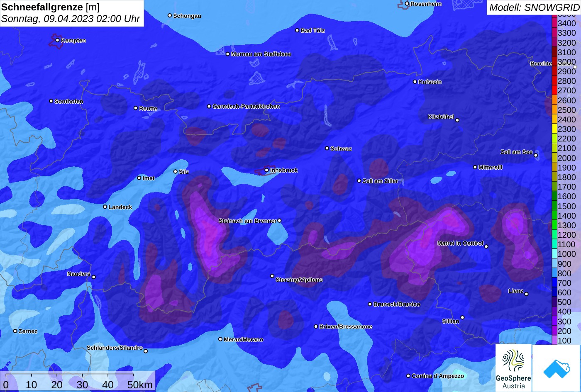Click the Steinach am Brenner marker
This screenshot has height=392, width=581.
279,221
